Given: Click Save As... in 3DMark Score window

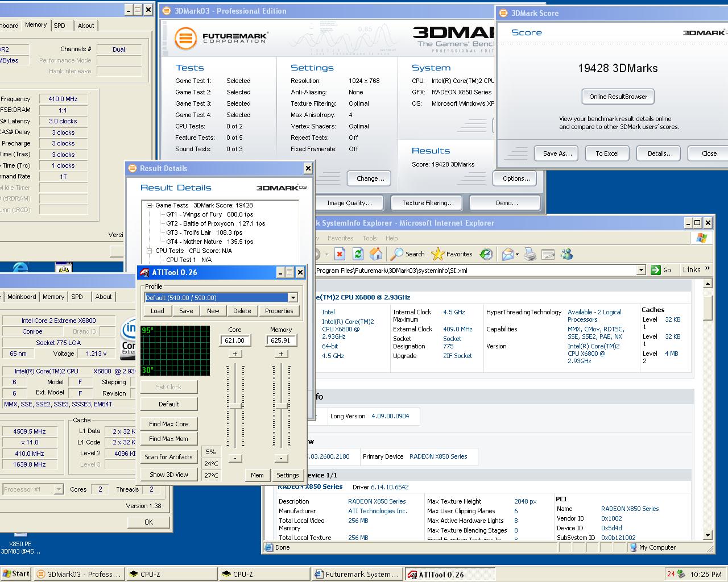Looking at the screenshot, I should pos(557,153).
